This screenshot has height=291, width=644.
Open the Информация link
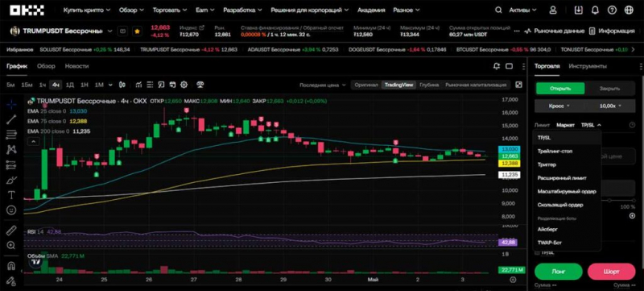[x=612, y=31]
